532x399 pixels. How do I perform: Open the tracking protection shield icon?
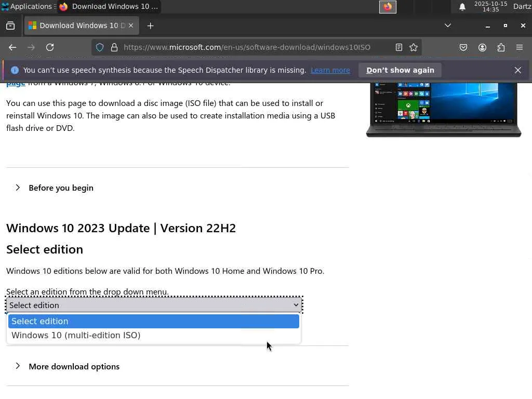(99, 47)
